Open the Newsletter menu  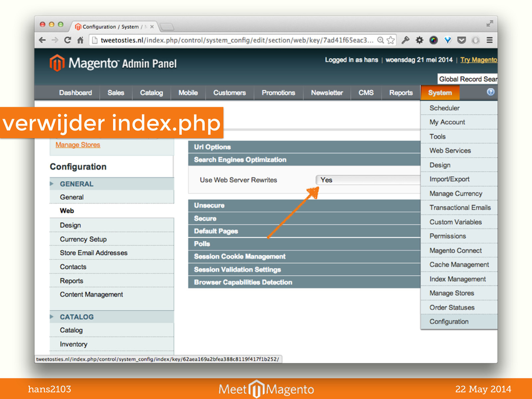tap(327, 93)
